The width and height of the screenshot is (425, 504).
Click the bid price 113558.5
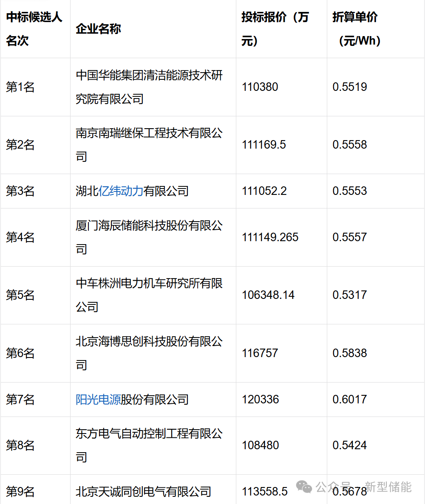265,492
